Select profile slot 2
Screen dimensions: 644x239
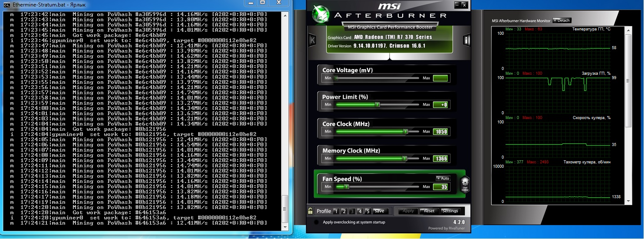click(344, 211)
